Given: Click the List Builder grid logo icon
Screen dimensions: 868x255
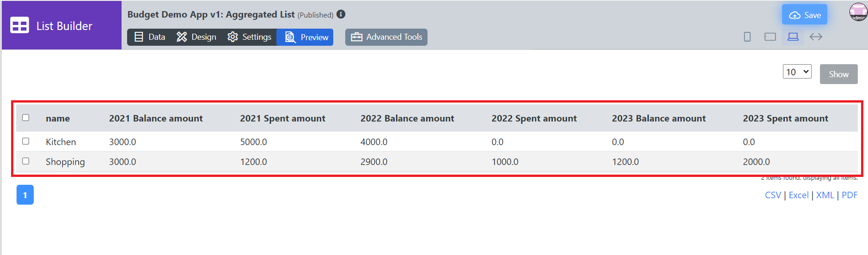Looking at the screenshot, I should coord(19,25).
